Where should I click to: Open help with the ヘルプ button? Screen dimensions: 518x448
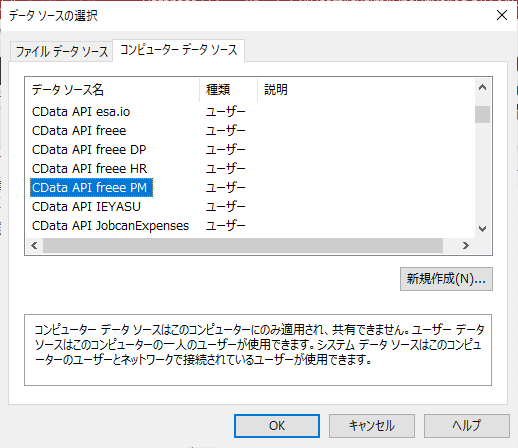point(467,426)
